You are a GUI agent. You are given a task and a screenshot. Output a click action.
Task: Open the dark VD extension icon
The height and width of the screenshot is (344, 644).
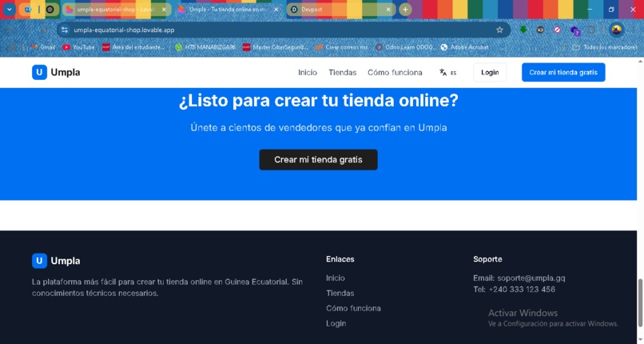(x=540, y=30)
